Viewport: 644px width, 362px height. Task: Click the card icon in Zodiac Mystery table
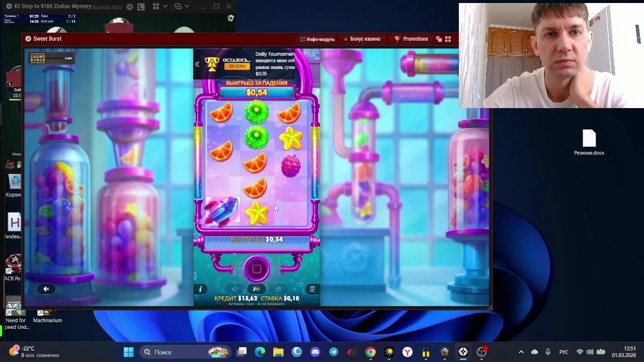(231, 18)
